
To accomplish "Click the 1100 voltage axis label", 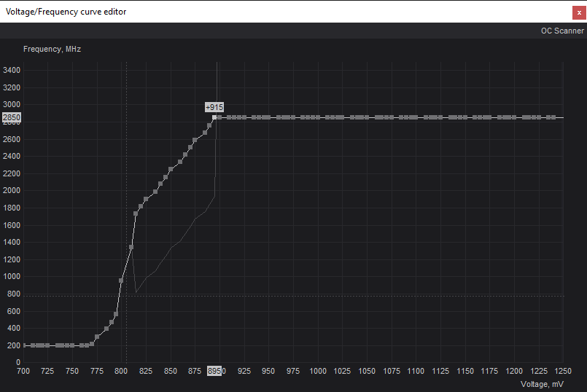I will coord(416,371).
